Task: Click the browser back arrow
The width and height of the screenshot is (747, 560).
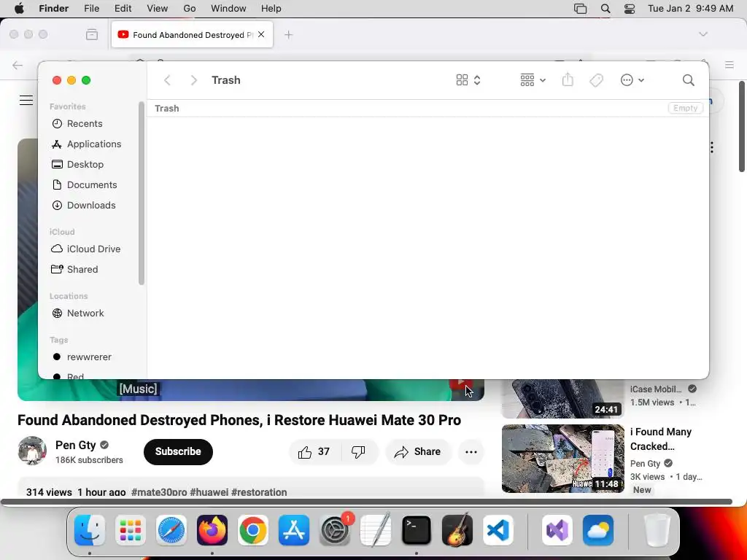Action: click(18, 65)
